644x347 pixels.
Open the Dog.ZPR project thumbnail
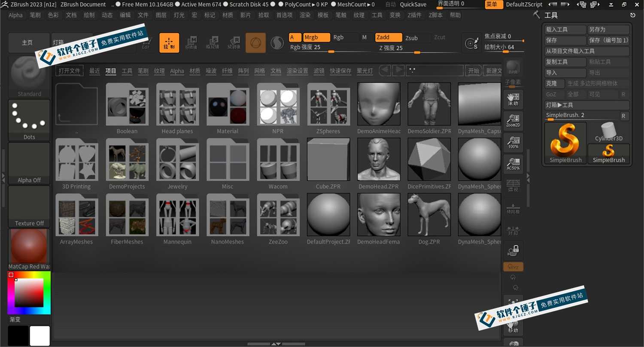tap(429, 214)
